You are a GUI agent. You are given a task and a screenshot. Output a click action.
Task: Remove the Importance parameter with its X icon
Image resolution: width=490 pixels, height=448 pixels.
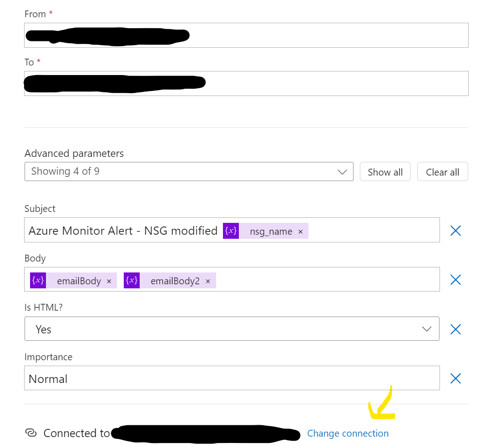(455, 378)
